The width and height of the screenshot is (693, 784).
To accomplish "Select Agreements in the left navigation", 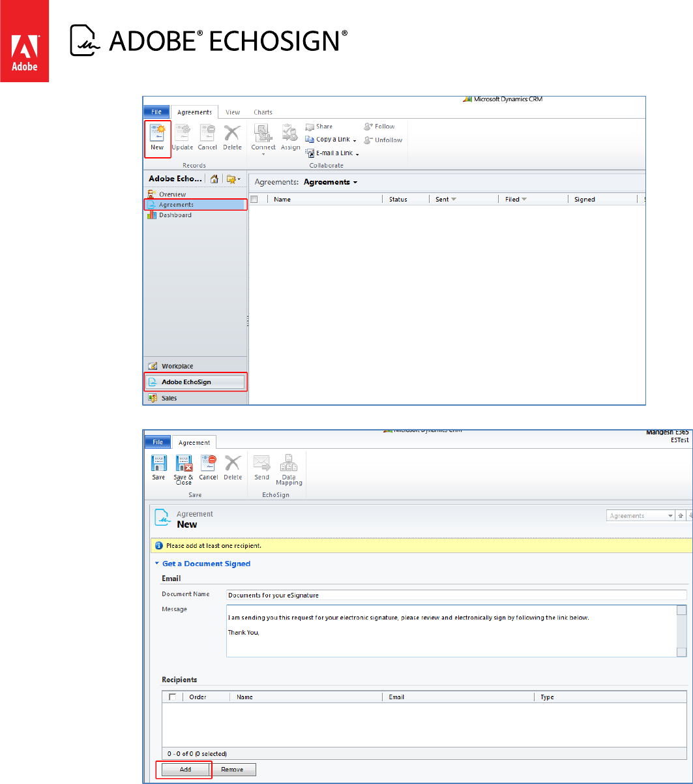I will (x=194, y=205).
